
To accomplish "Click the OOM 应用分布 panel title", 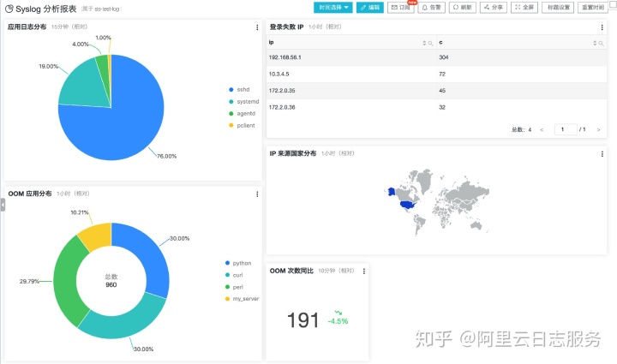I will (30, 194).
